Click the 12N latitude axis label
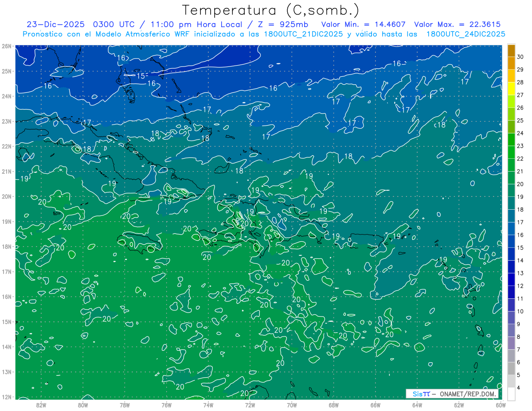 (7, 397)
